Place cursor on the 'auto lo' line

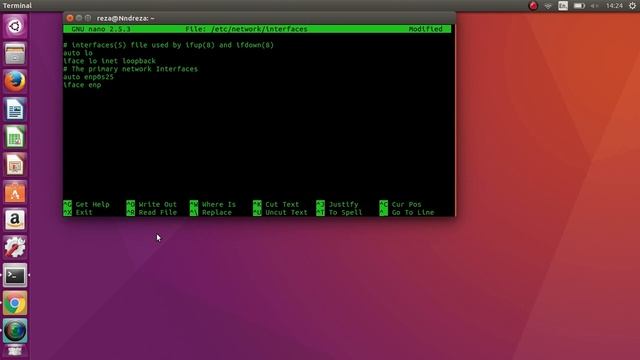tap(78, 53)
